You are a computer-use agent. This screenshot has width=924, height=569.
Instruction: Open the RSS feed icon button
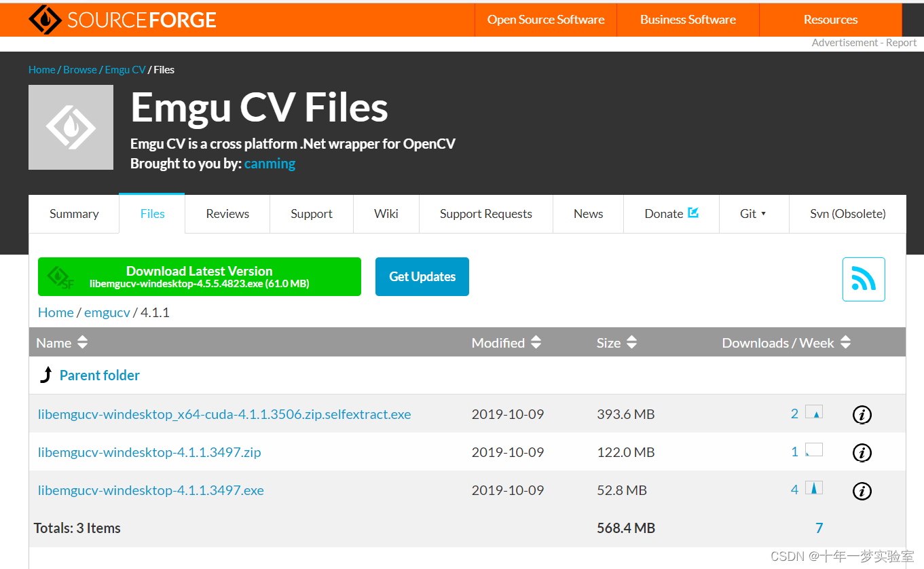(864, 279)
